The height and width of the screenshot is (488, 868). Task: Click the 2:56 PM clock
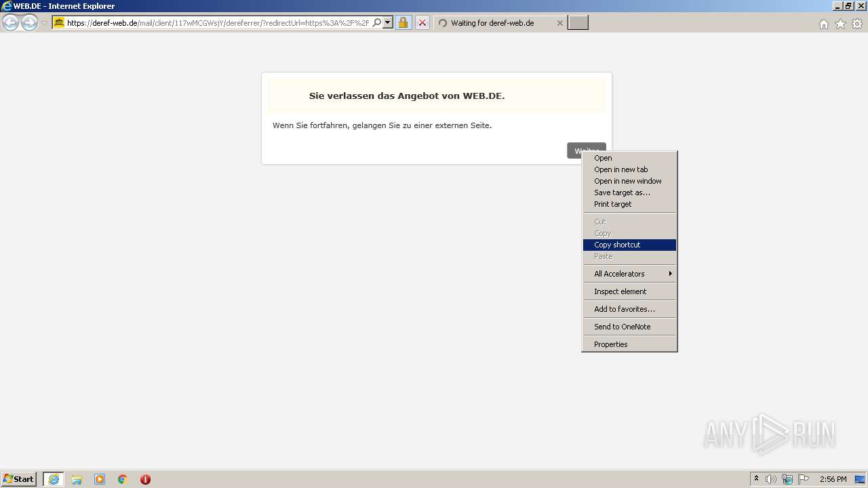click(833, 479)
